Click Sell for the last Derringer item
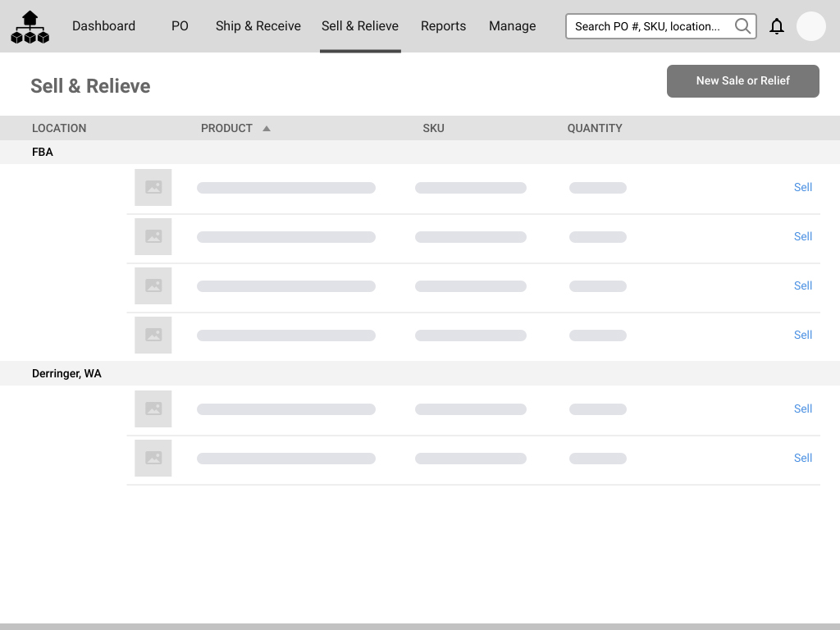 pos(802,458)
